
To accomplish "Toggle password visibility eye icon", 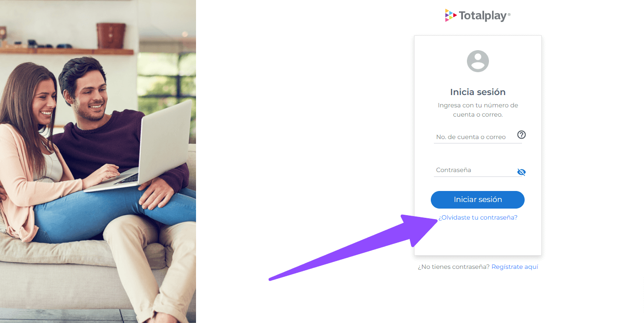I will tap(522, 172).
